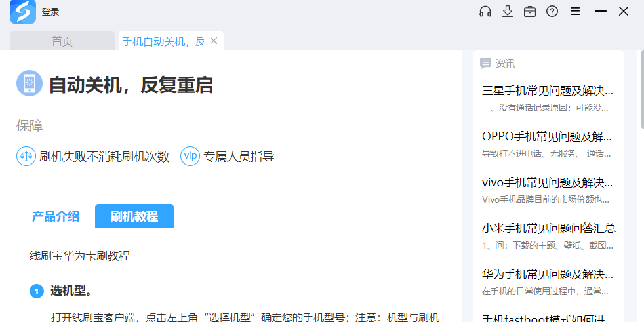Open article 小米手机常见问题问答汇总
Screen dimensions: 644x322
[549, 228]
